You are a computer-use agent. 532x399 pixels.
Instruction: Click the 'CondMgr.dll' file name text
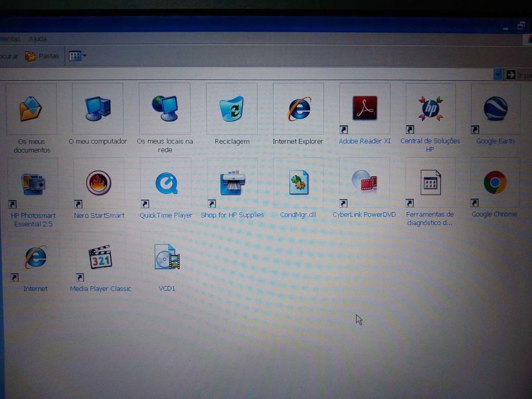click(x=298, y=215)
